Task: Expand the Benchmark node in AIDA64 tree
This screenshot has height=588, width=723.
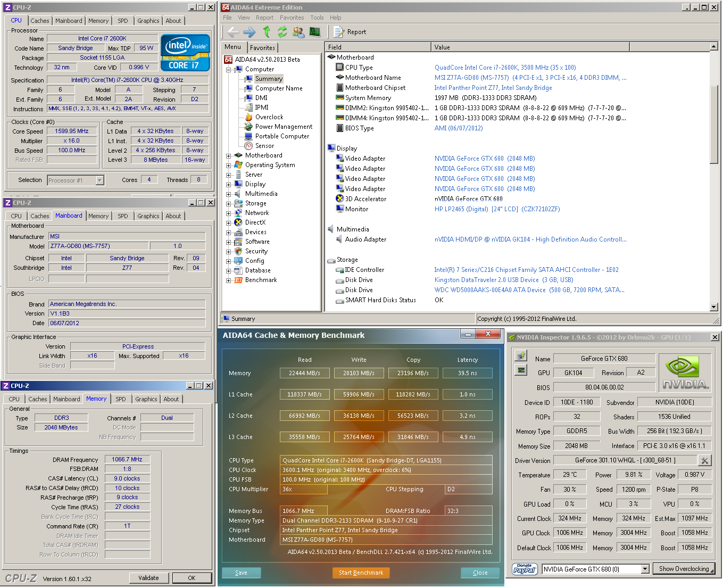Action: pyautogui.click(x=229, y=280)
